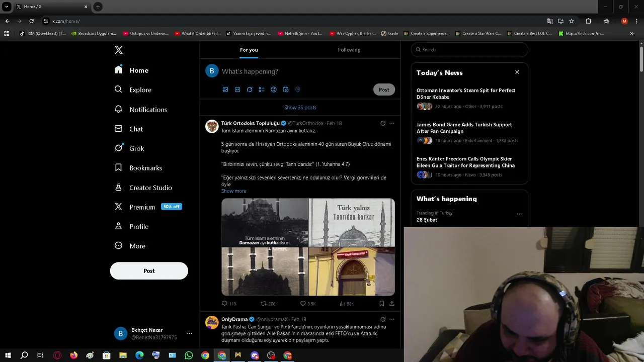644x362 pixels.
Task: Open the tab search dropdown arrow
Action: [x=7, y=7]
